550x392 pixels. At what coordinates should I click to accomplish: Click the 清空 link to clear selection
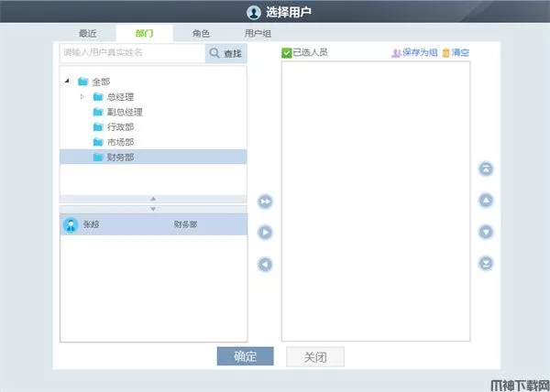[460, 52]
